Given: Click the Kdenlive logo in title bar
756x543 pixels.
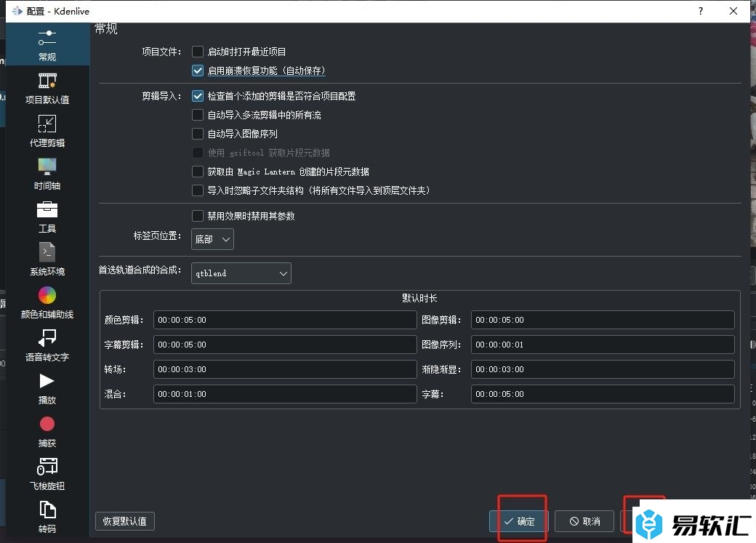Looking at the screenshot, I should coord(17,11).
